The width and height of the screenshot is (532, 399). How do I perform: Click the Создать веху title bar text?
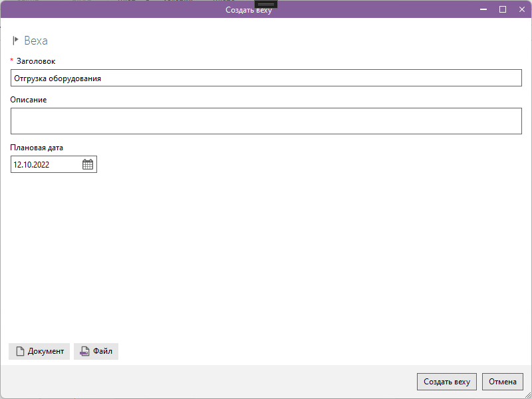pyautogui.click(x=249, y=10)
